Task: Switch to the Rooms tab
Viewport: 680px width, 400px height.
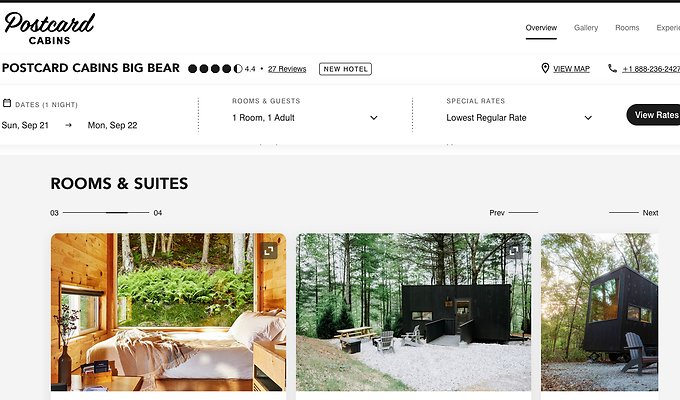Action: click(x=627, y=28)
